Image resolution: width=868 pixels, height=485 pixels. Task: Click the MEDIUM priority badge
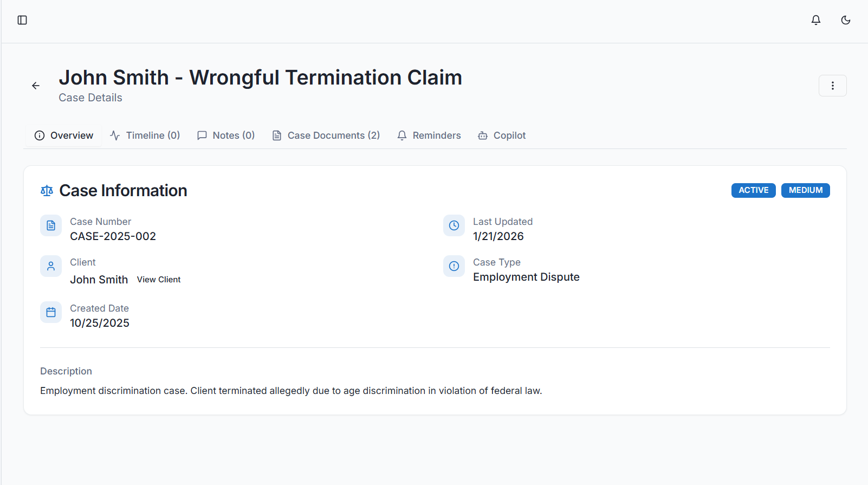(x=805, y=190)
